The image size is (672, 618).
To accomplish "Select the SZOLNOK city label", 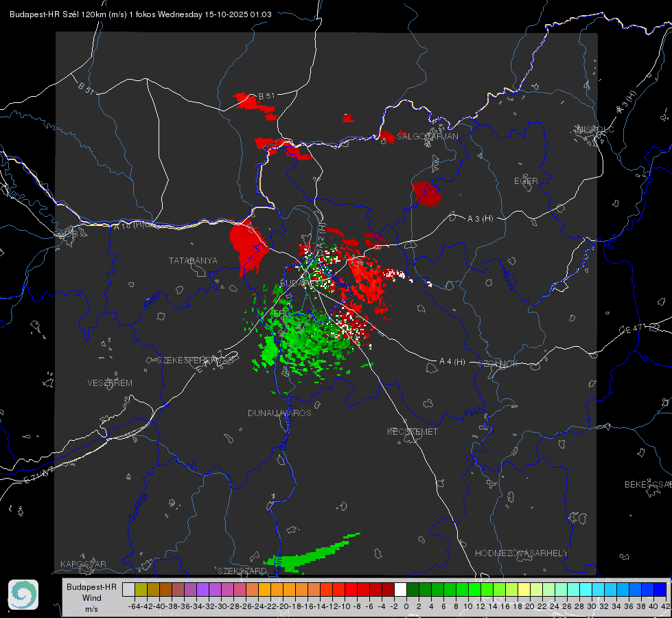I will point(500,364).
